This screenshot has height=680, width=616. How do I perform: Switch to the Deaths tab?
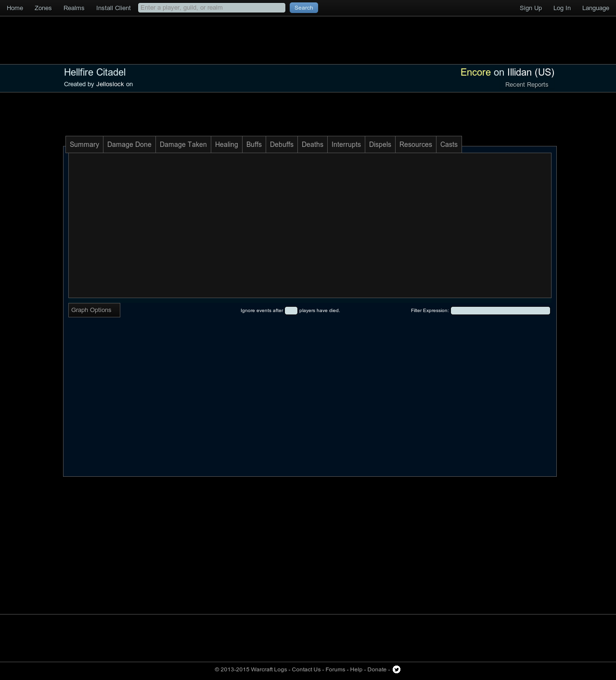coord(312,144)
